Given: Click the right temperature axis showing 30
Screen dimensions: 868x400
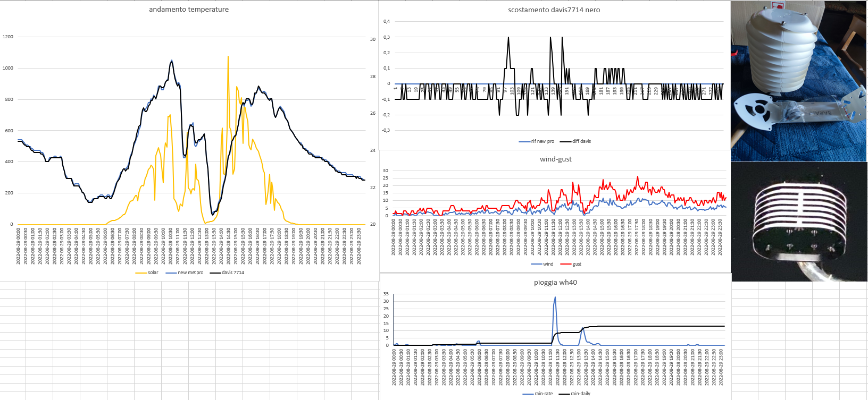Looking at the screenshot, I should point(373,39).
